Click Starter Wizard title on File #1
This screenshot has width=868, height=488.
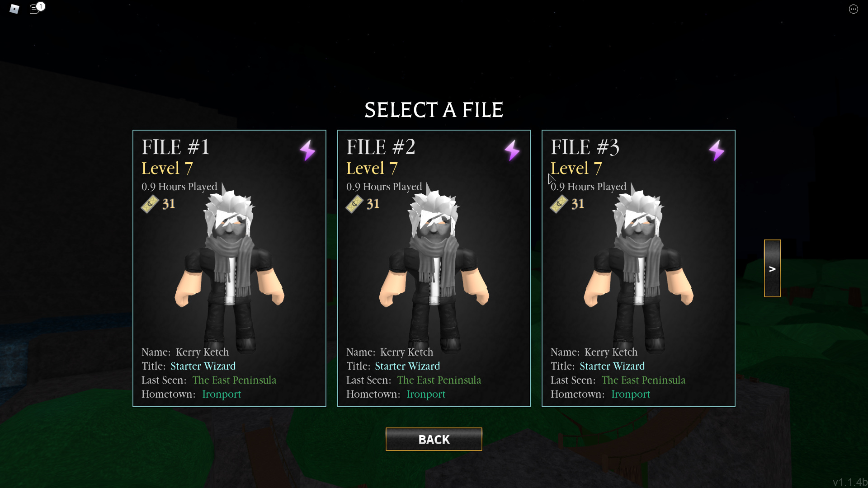(x=203, y=366)
